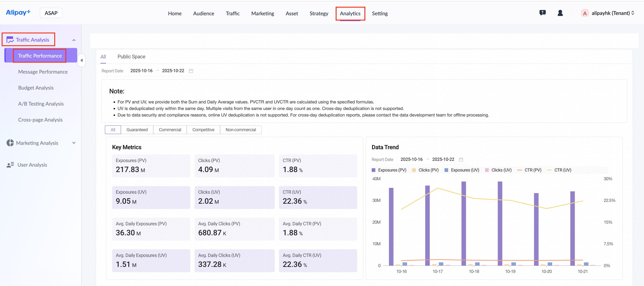Click the user profile icon

(x=560, y=13)
